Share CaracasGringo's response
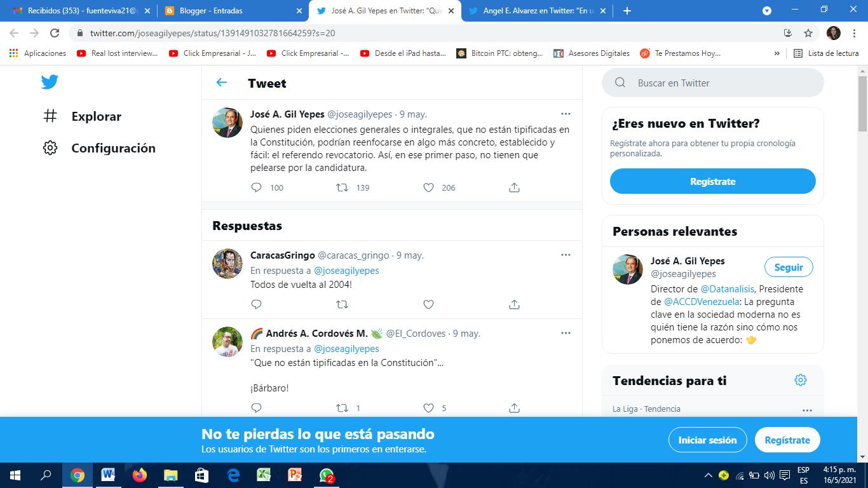 (515, 304)
